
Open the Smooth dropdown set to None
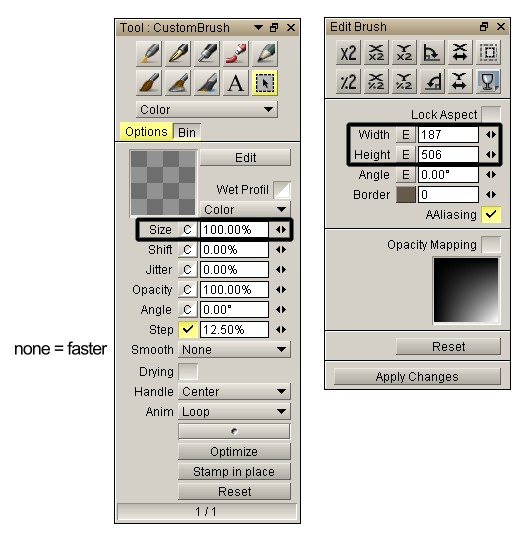pyautogui.click(x=234, y=349)
